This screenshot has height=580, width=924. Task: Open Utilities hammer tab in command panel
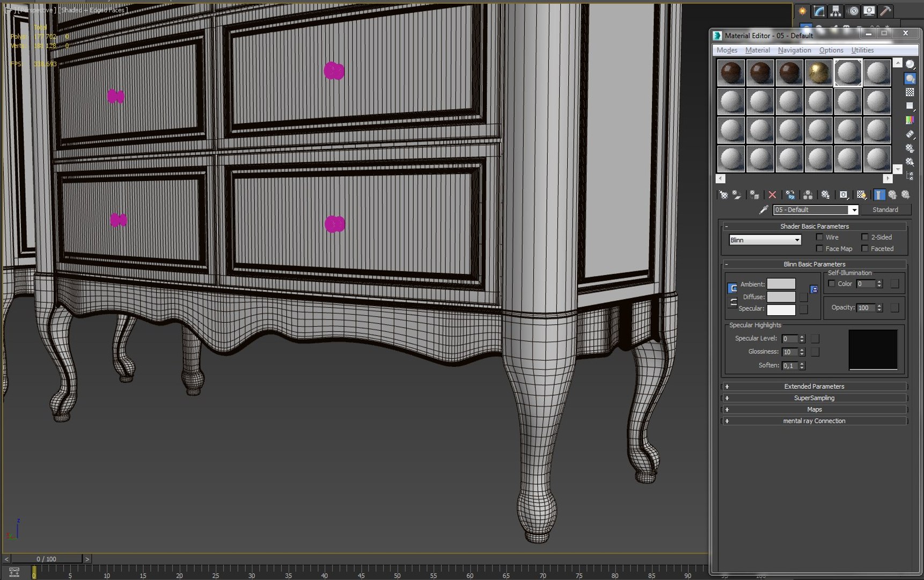[885, 11]
